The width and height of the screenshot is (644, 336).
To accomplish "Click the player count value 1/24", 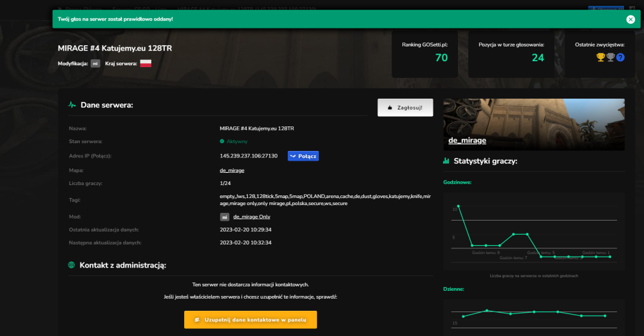I will pyautogui.click(x=225, y=183).
